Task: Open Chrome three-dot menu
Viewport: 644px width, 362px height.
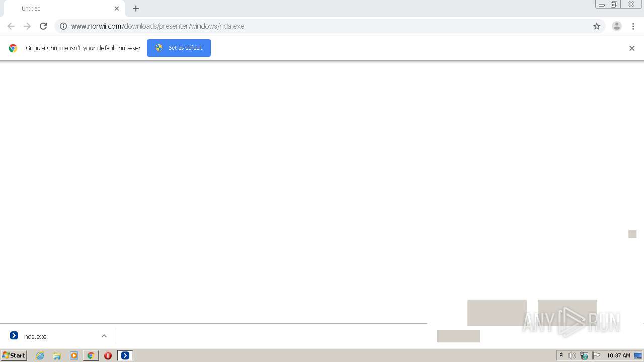Action: 633,26
